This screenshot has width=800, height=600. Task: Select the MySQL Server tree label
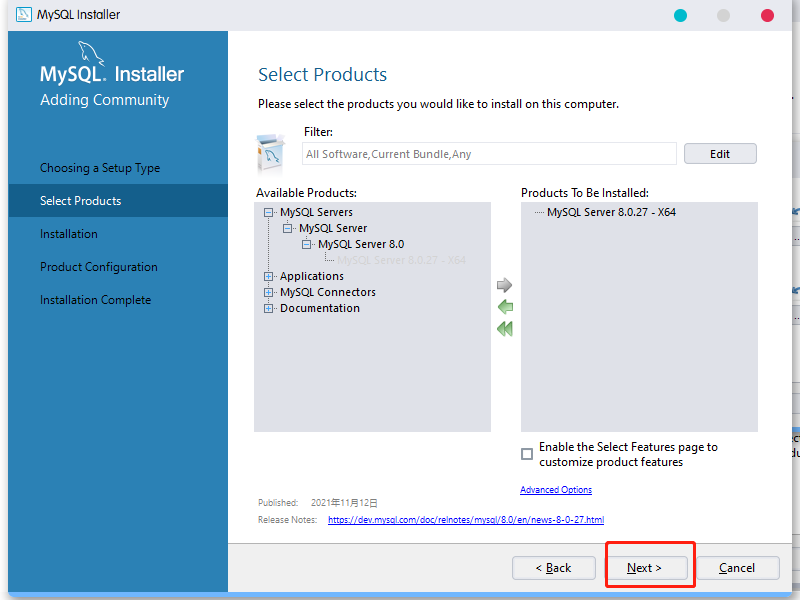[333, 228]
